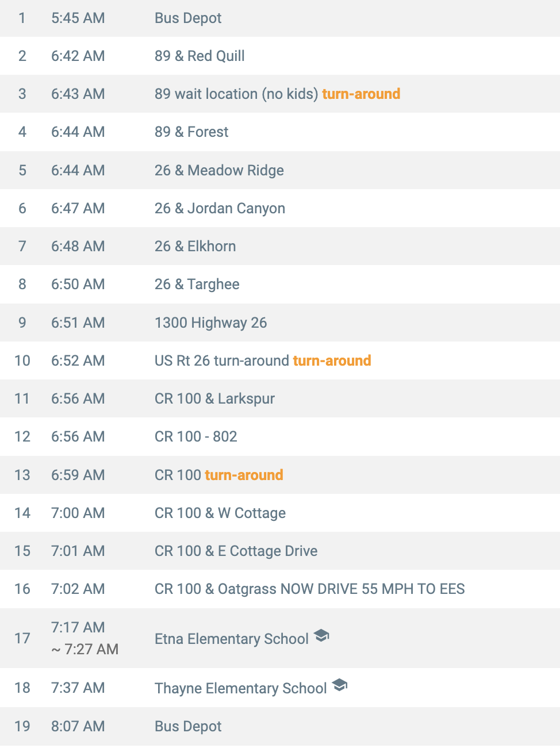Select the first Bus Depot row at 5:45 AM
The width and height of the screenshot is (560, 752).
[x=280, y=18]
